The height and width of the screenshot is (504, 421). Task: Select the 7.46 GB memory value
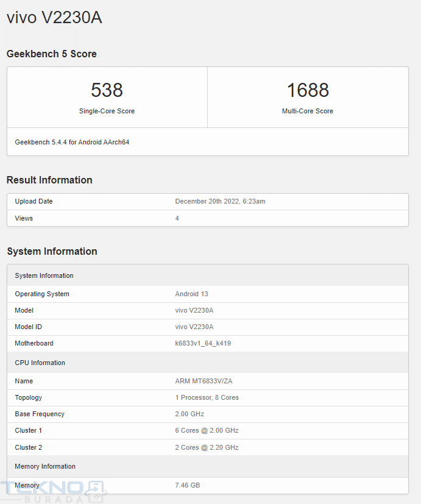(x=188, y=485)
